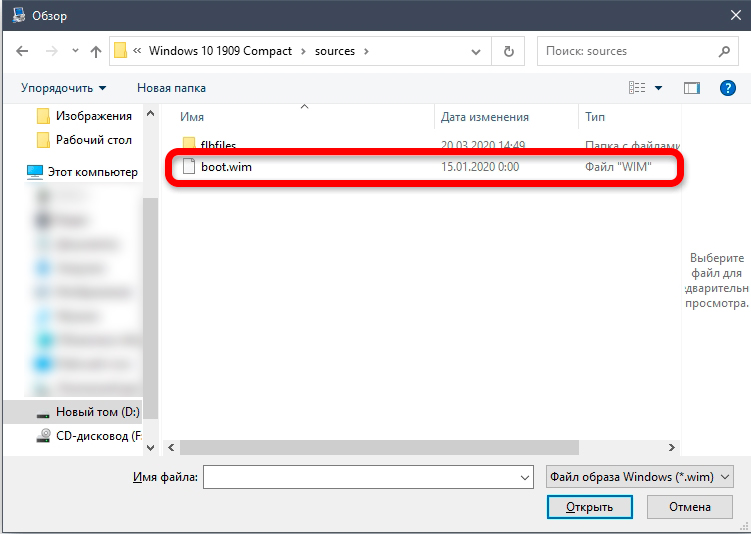Click the Файл "WIM" type cell
Viewport: 751px width, 534px height.
pos(618,167)
